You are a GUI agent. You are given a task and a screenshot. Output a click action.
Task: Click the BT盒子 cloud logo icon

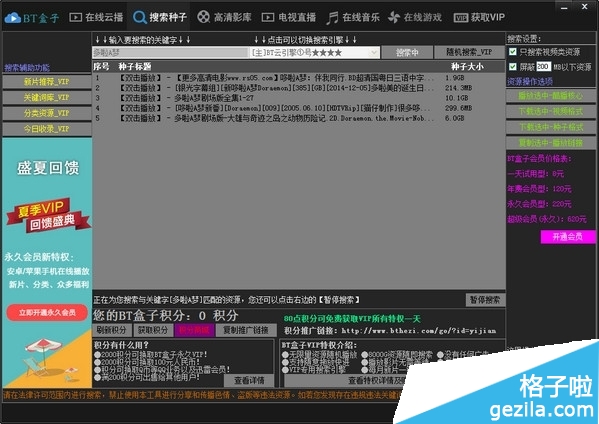point(13,18)
